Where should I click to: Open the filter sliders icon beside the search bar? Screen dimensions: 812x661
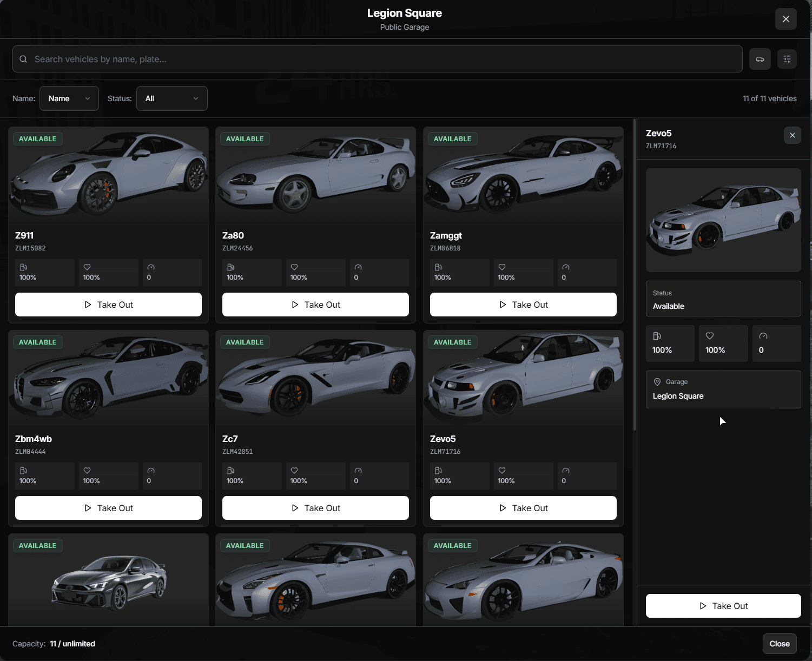pos(787,59)
